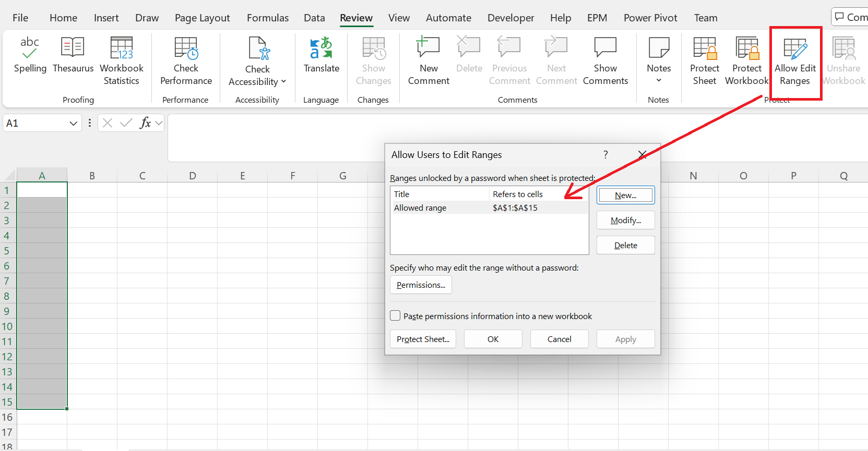Viewport: 868px width, 451px height.
Task: Open the Data tab
Action: pos(314,18)
